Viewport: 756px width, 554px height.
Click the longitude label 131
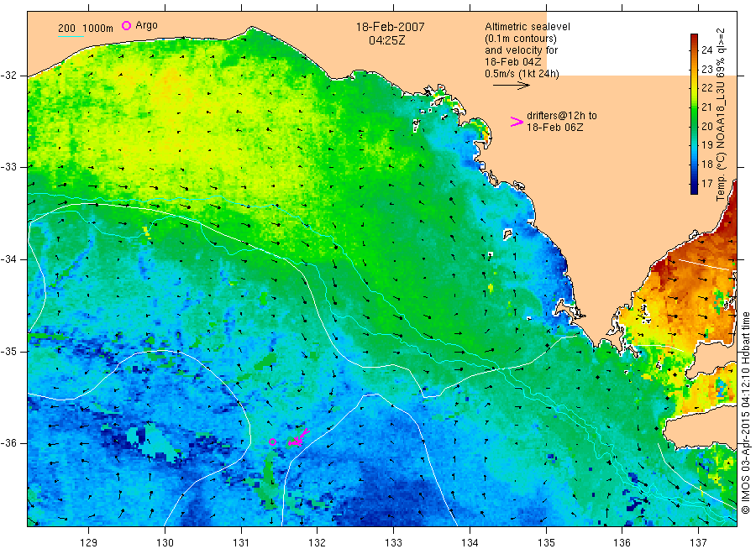click(241, 543)
